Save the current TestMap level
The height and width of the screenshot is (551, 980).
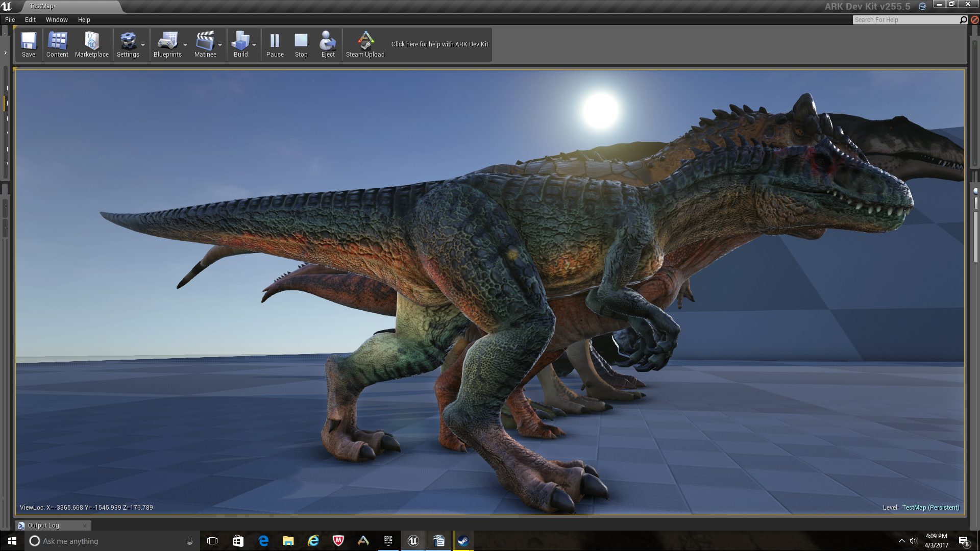[x=29, y=45]
